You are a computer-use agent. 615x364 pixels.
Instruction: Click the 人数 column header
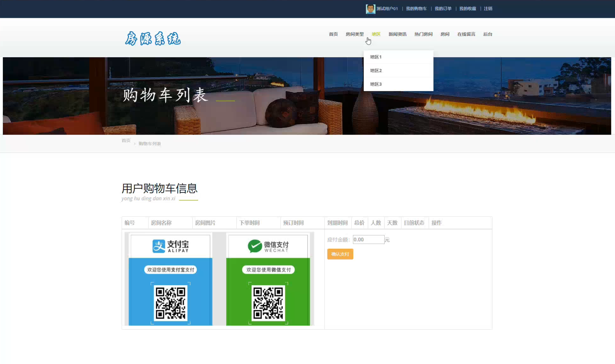coord(376,223)
